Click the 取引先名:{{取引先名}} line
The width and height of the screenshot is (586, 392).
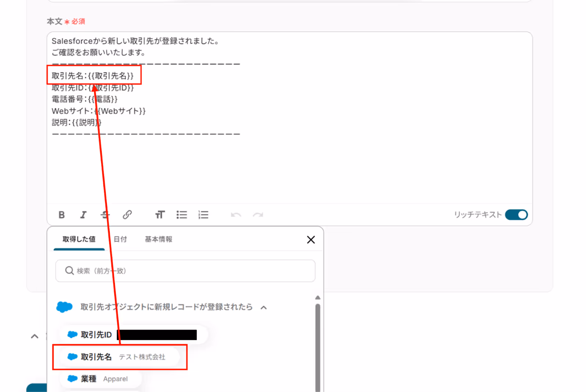pos(93,76)
